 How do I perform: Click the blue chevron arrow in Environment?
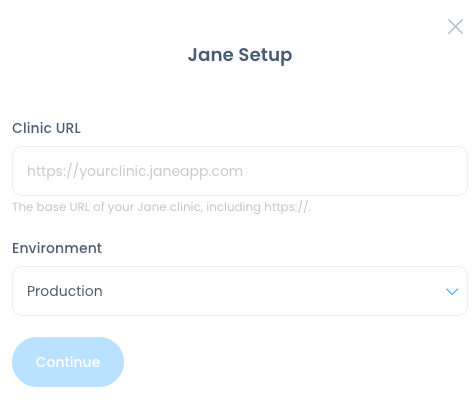(x=452, y=292)
